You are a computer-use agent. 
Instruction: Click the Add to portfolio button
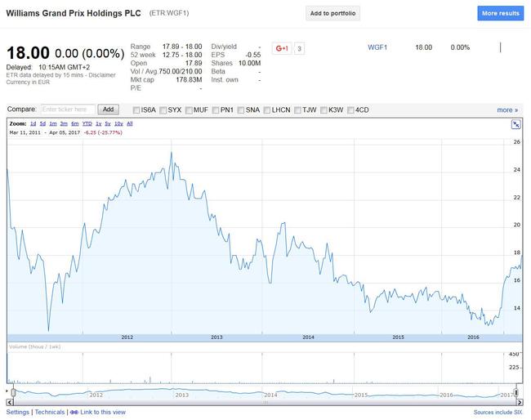[332, 13]
